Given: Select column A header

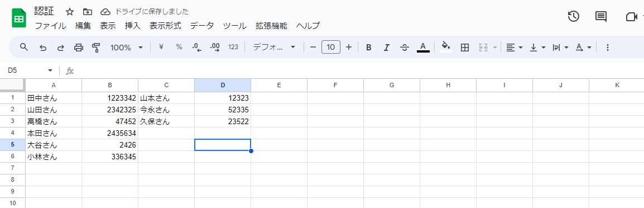Looking at the screenshot, I should 54,85.
